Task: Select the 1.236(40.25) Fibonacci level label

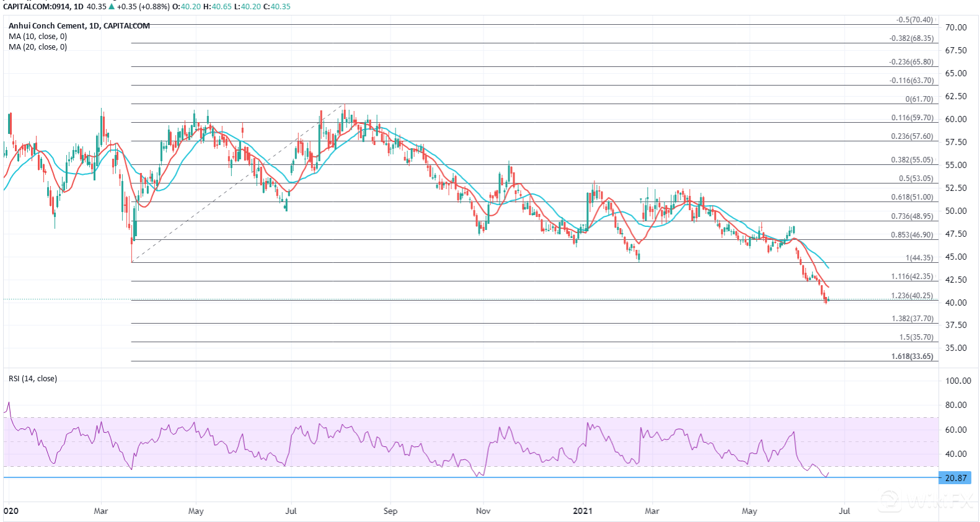Action: point(912,296)
